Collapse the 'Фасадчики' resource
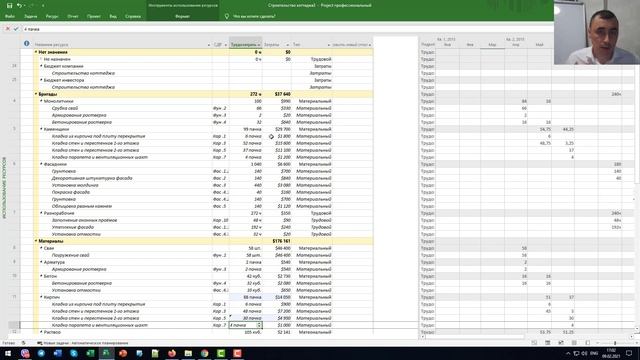 point(41,164)
